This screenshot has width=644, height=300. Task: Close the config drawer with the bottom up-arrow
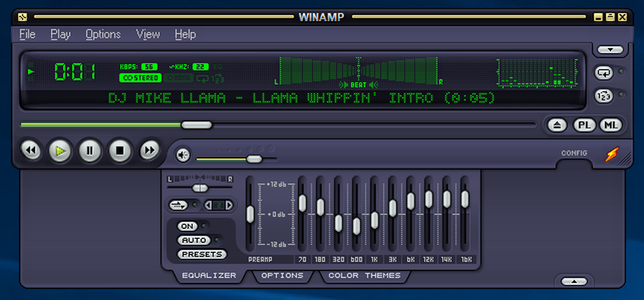[x=574, y=281]
